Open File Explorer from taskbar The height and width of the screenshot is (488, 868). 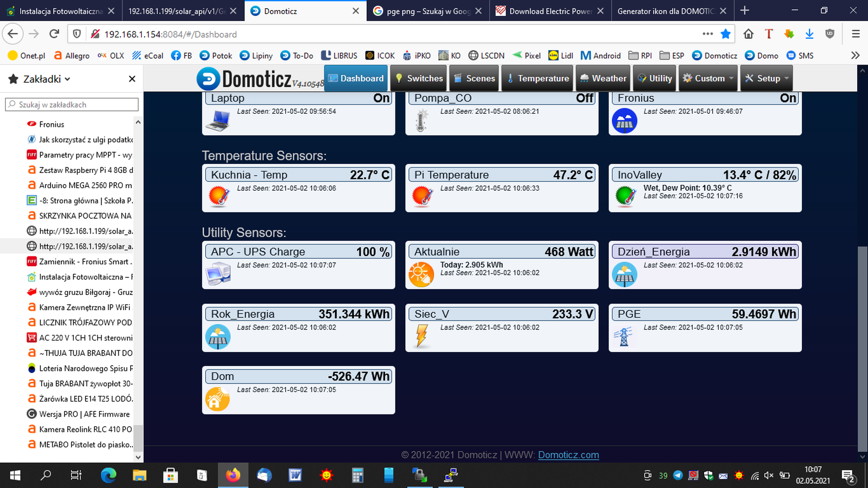click(x=140, y=475)
